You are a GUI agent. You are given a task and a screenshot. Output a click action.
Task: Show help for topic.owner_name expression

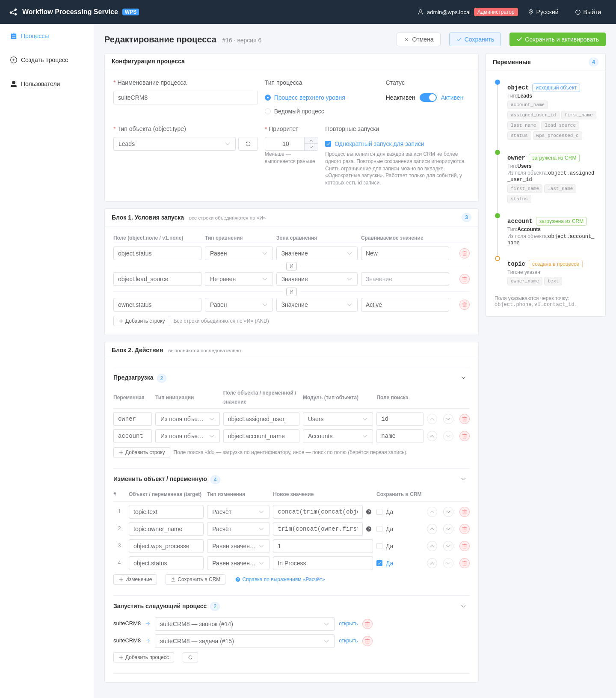pos(369,529)
